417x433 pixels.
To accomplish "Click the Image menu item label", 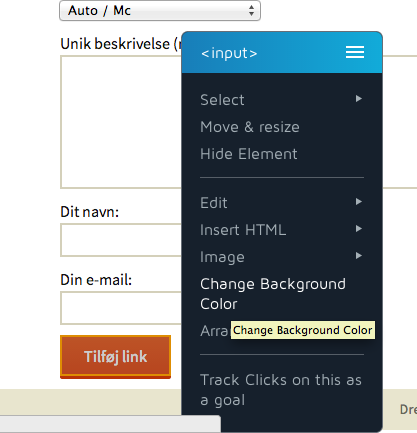I will (222, 257).
